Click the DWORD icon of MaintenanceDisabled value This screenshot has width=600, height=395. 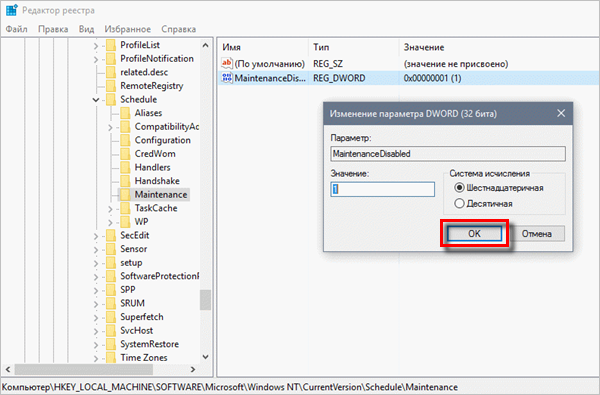pos(227,78)
